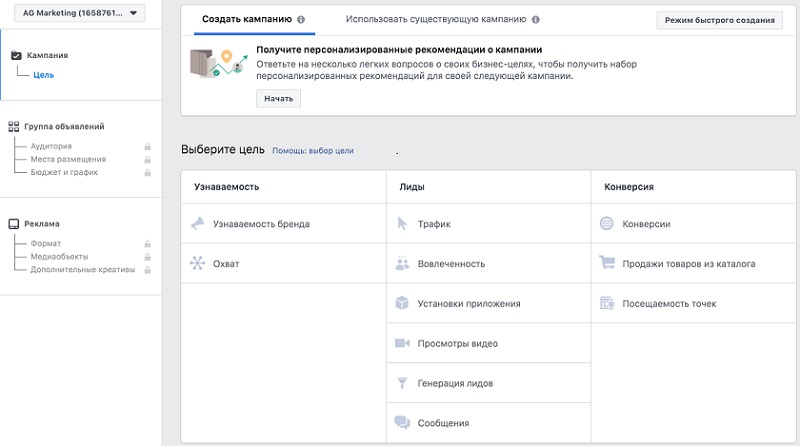The image size is (800, 446).
Task: Click the lock icon next to Медиаобъекты
Action: [x=147, y=257]
